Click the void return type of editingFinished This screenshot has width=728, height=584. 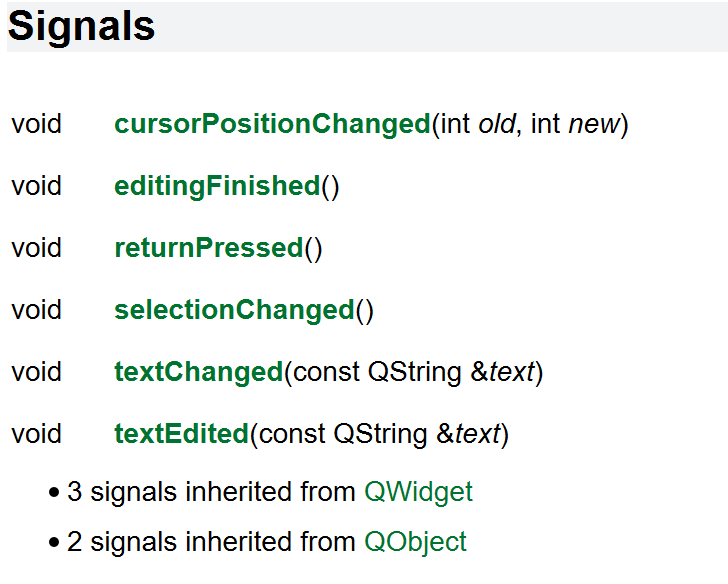37,186
